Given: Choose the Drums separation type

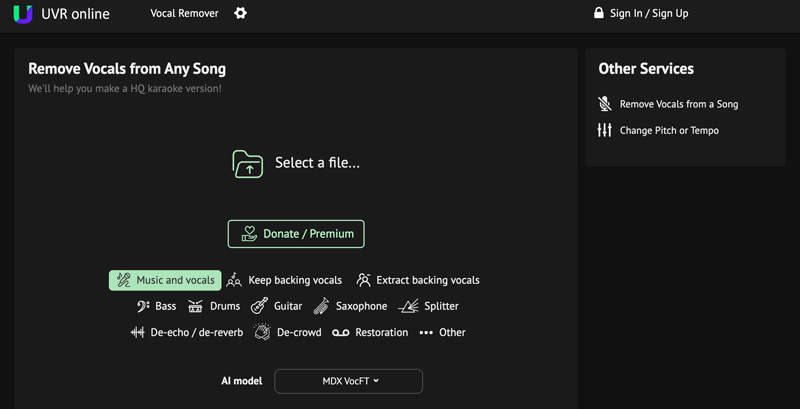Looking at the screenshot, I should (x=214, y=306).
